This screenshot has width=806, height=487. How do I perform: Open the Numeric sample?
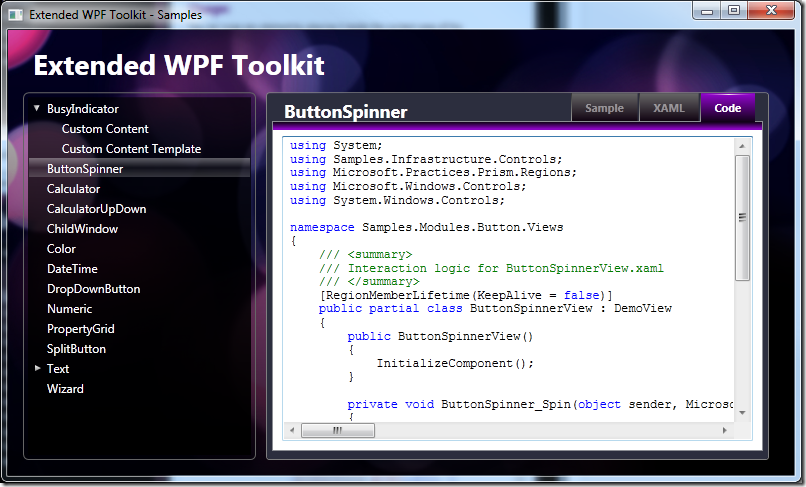pos(69,309)
